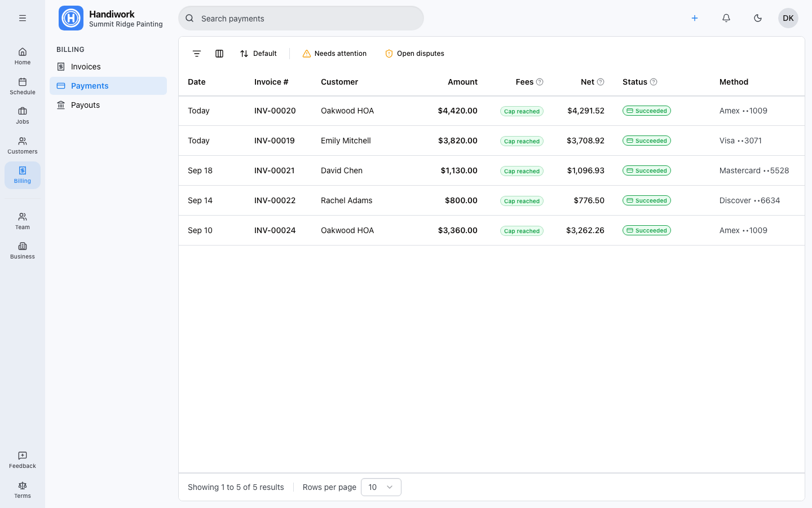Click the Cap reached badge for INV-00019
Screen dimensions: 812x508
tap(522, 141)
